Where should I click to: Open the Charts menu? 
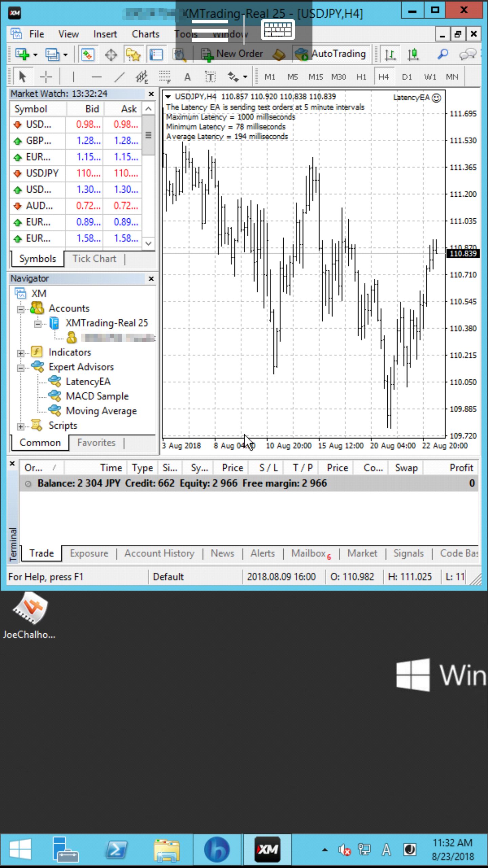tap(145, 34)
